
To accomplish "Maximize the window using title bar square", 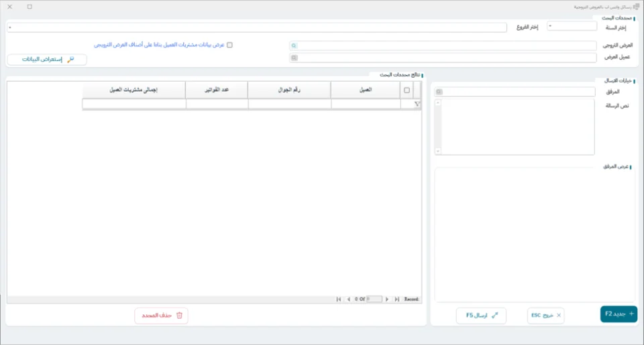I will tap(30, 7).
